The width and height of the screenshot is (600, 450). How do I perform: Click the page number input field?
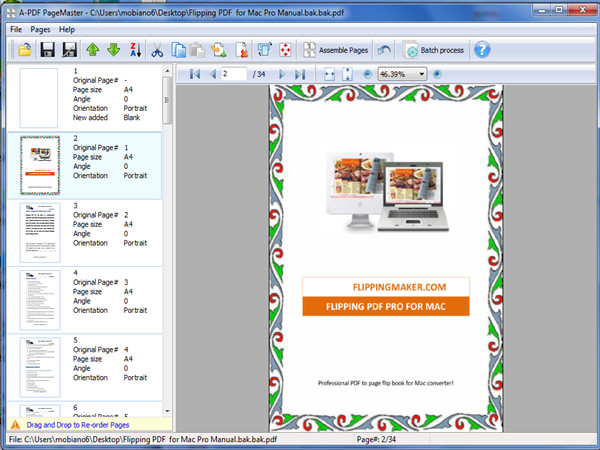point(234,74)
